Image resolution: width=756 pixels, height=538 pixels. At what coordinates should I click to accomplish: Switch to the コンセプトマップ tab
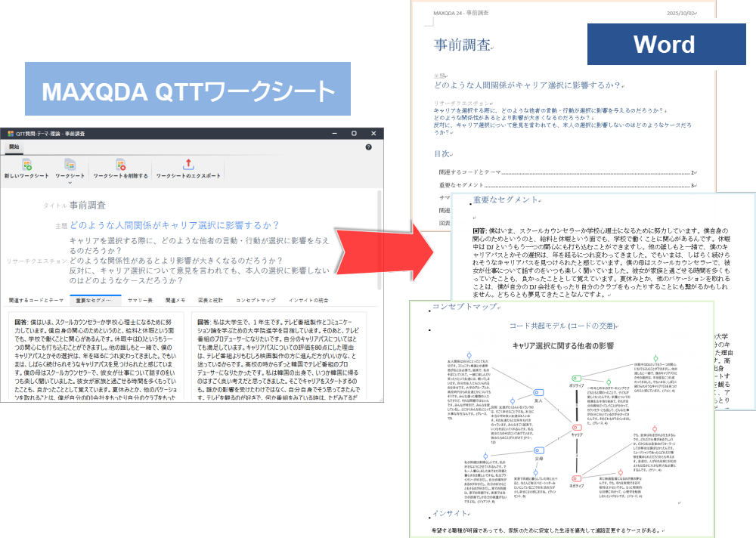coord(256,300)
